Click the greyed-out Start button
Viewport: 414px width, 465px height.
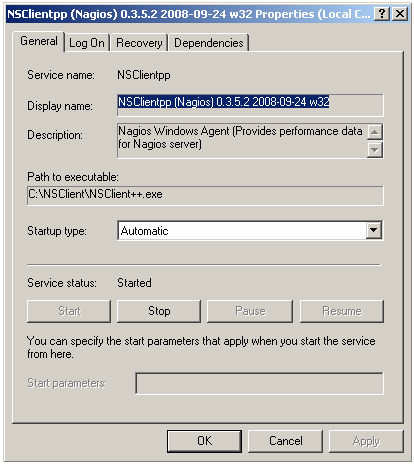point(69,311)
